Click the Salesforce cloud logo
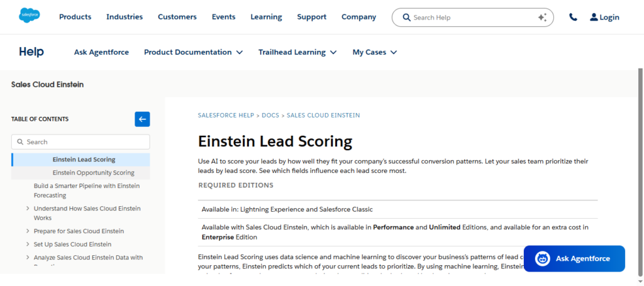The width and height of the screenshot is (644, 286). pyautogui.click(x=29, y=16)
